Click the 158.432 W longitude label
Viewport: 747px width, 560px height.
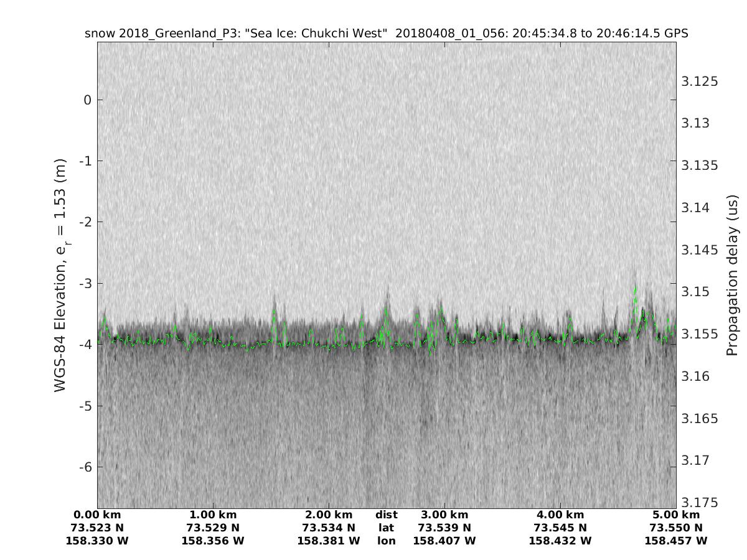click(560, 541)
